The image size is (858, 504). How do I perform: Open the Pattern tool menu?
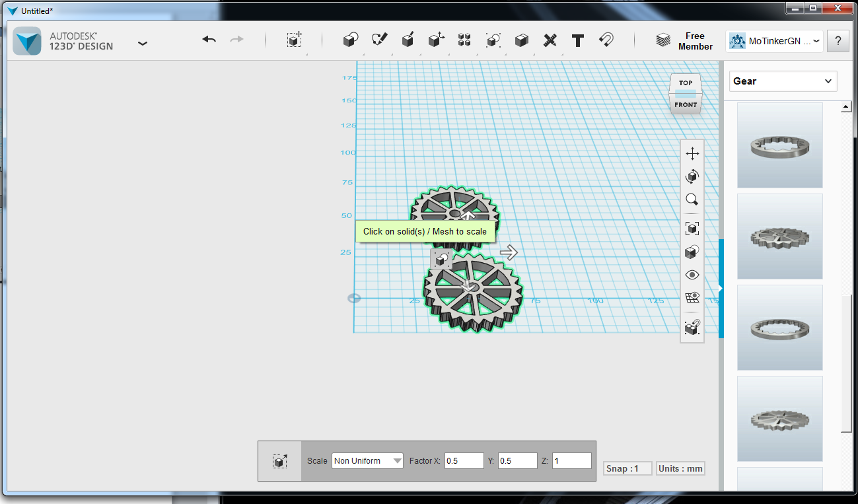click(464, 40)
